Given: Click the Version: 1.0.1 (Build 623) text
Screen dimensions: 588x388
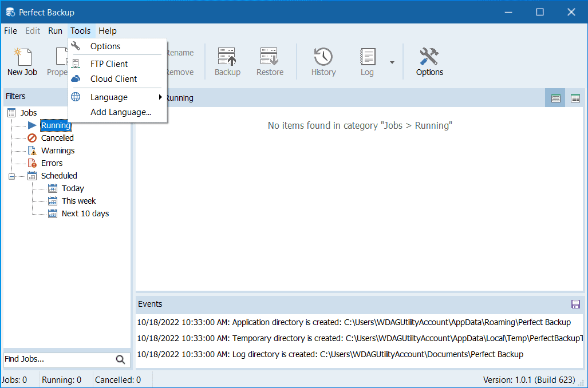Looking at the screenshot, I should [529, 380].
